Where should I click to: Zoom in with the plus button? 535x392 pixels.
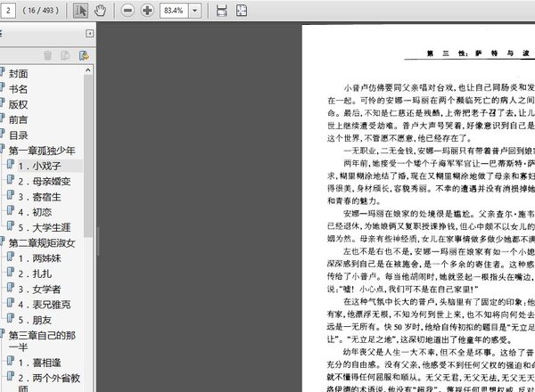(x=147, y=11)
